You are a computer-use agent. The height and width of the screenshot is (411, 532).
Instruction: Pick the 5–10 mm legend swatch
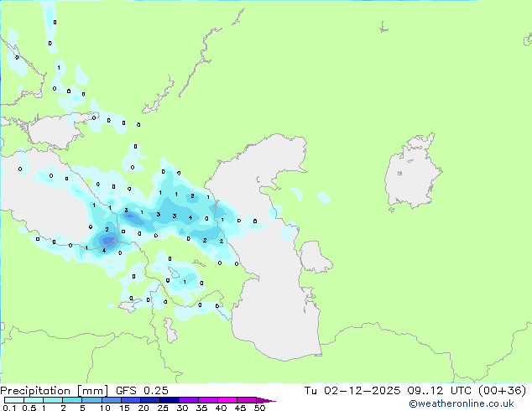pyautogui.click(x=91, y=400)
